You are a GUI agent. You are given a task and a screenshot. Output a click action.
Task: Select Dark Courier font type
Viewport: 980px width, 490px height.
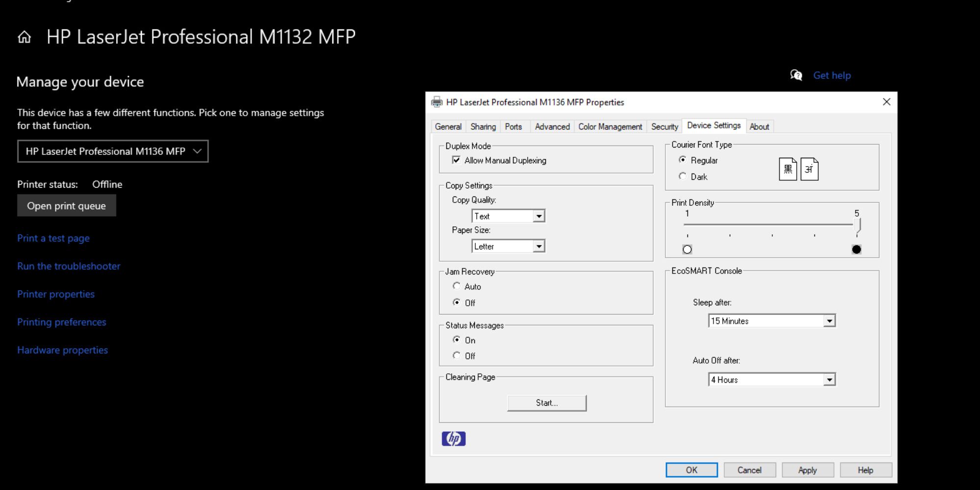click(683, 176)
